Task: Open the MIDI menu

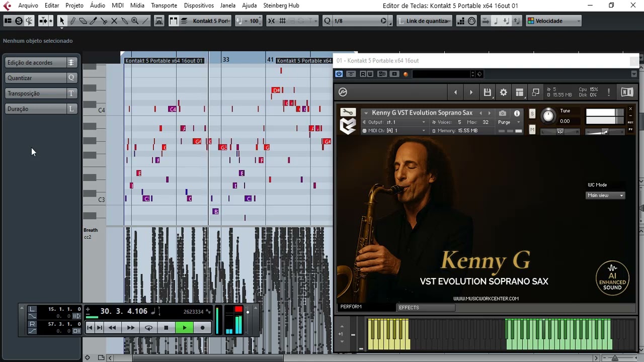Action: click(x=118, y=6)
